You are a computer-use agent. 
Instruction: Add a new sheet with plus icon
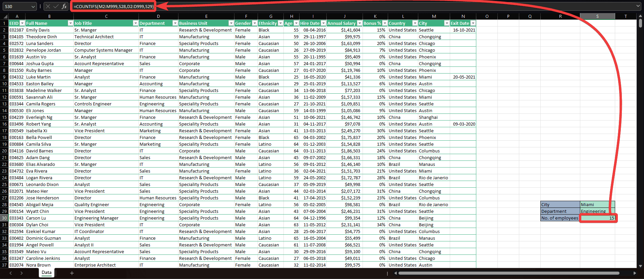tap(72, 273)
